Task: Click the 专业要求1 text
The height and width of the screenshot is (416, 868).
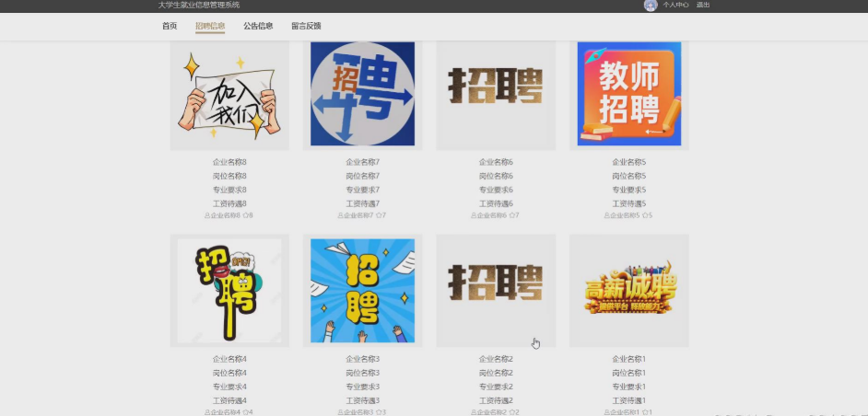Action: pos(629,387)
